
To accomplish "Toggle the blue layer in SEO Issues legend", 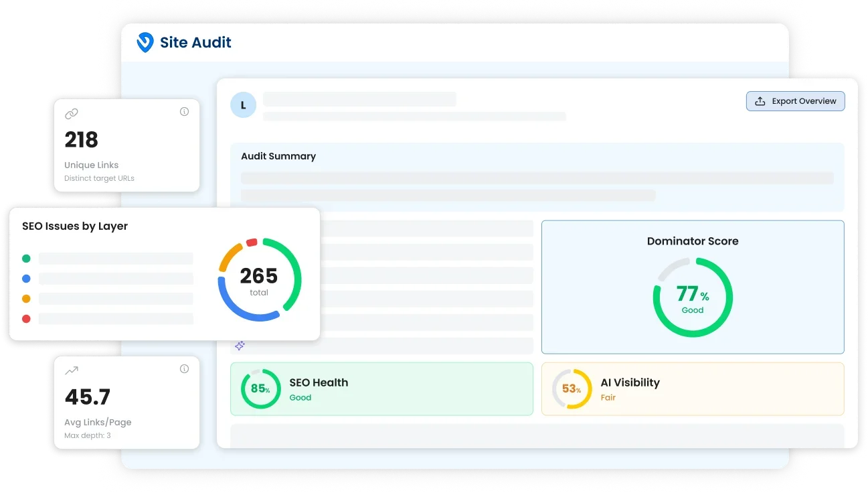I will (25, 278).
